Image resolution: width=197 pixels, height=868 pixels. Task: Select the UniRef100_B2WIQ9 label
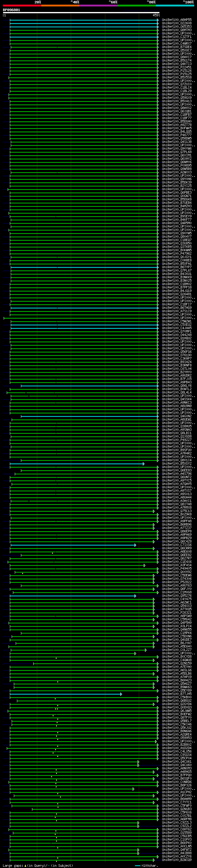(x=177, y=860)
